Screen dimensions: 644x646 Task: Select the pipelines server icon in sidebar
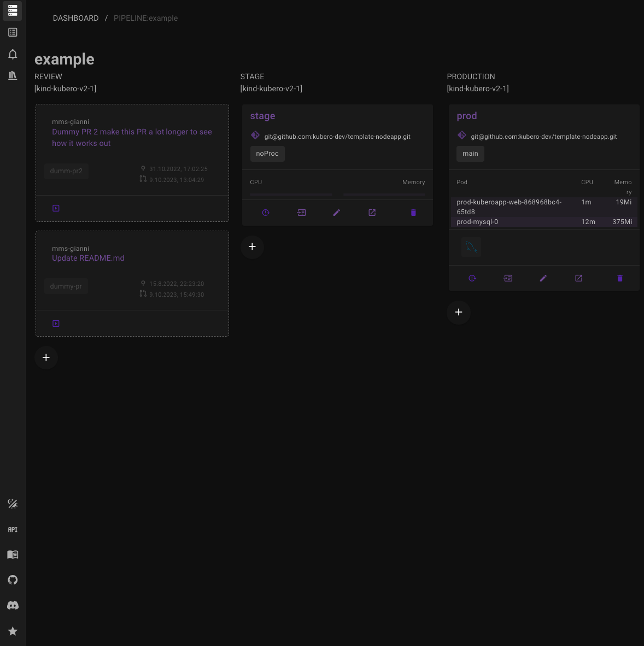tap(13, 10)
